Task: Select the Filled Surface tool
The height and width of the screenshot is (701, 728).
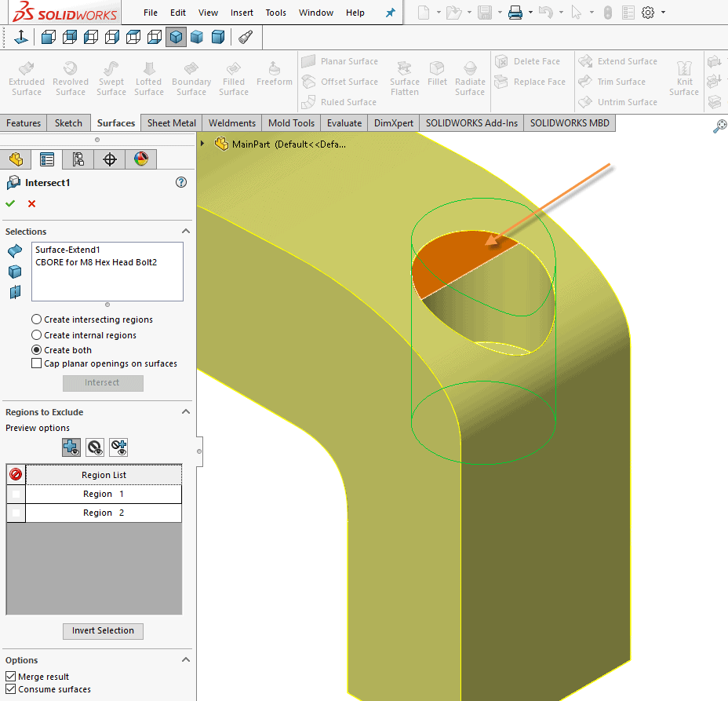Action: (x=234, y=78)
